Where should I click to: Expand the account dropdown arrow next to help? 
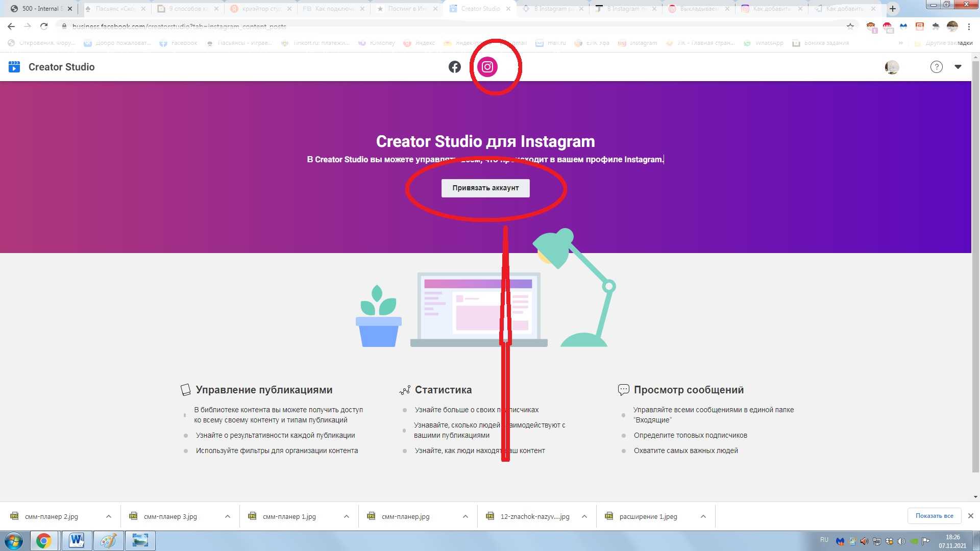(x=958, y=67)
